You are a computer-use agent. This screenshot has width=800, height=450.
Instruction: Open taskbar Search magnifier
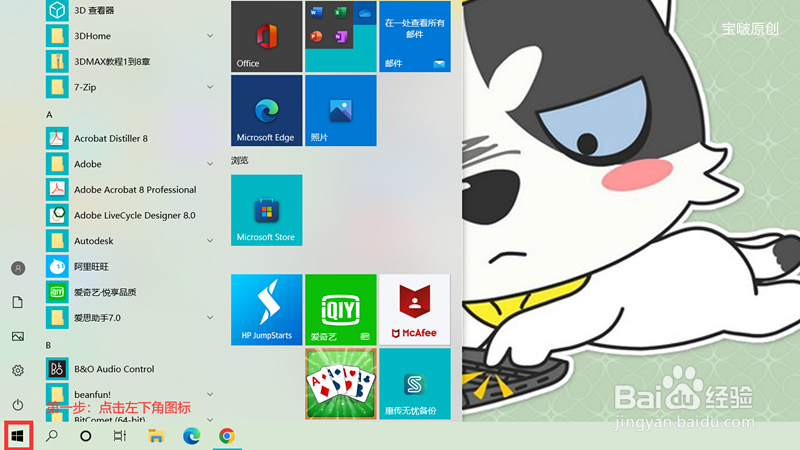coord(52,436)
